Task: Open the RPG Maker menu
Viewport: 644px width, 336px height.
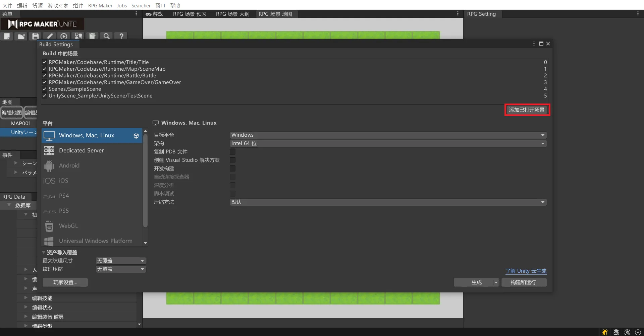Action: point(100,5)
